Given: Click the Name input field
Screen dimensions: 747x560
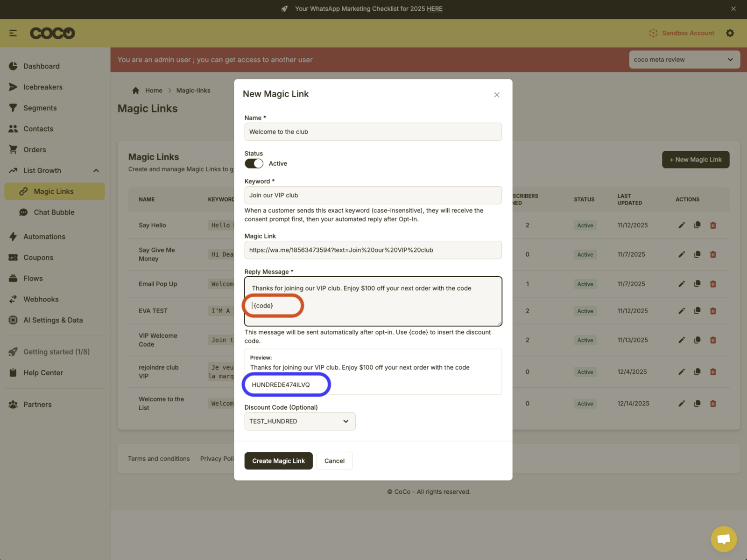Looking at the screenshot, I should tap(373, 132).
